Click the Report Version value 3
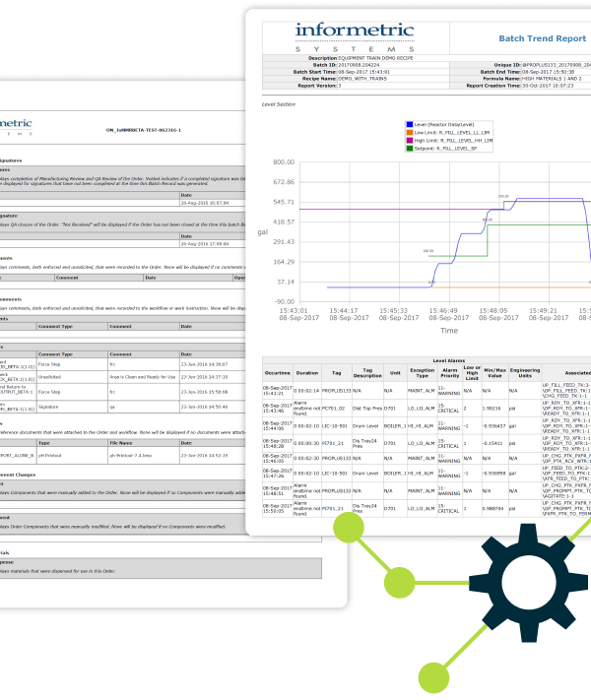 point(340,86)
